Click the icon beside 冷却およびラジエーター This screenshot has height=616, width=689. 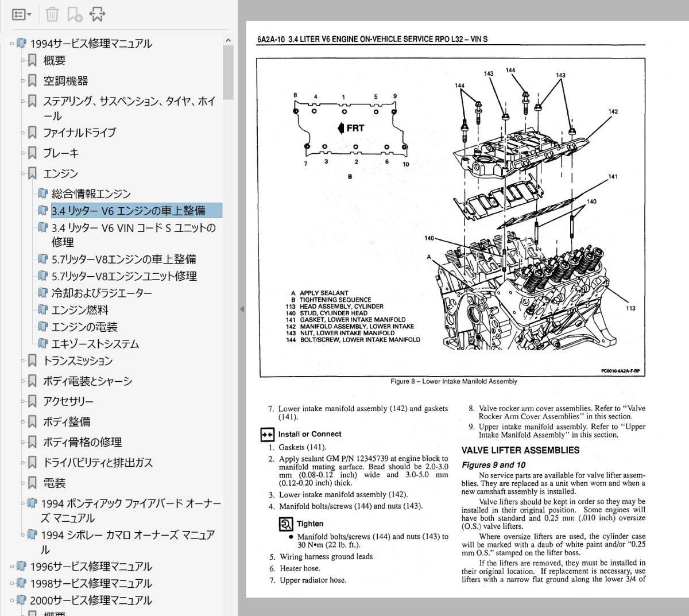(42, 293)
